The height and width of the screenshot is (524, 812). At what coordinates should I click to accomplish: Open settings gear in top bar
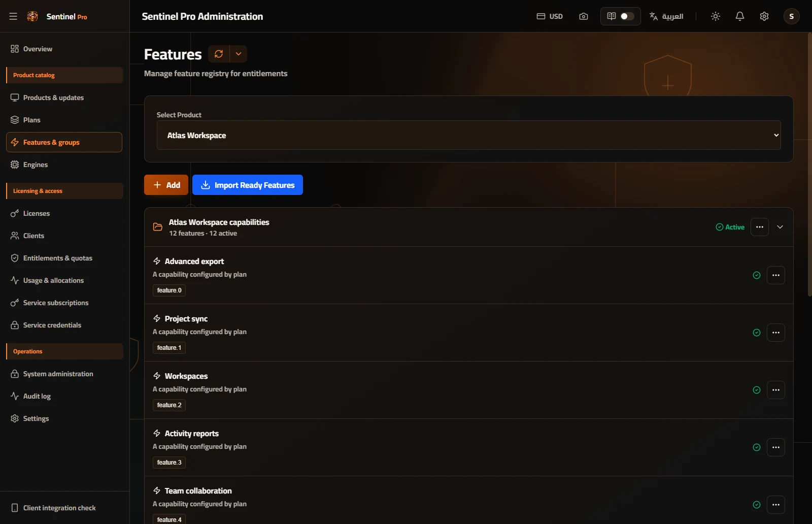click(x=764, y=16)
